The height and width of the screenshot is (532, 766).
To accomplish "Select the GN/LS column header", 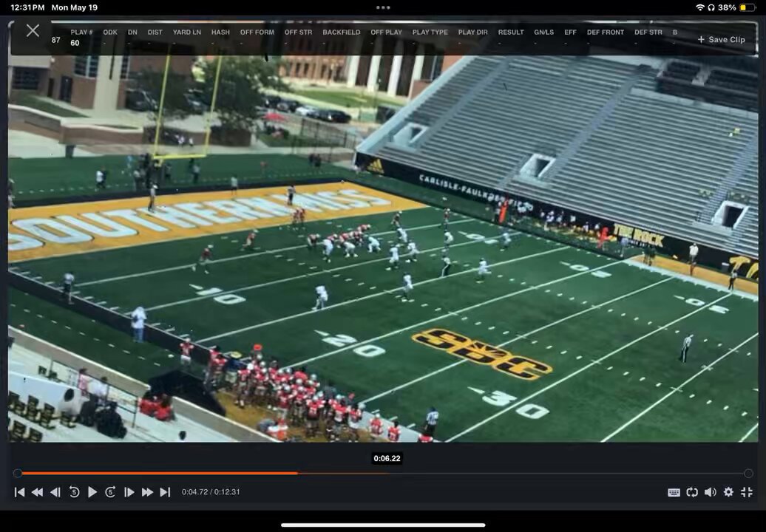I will point(543,33).
